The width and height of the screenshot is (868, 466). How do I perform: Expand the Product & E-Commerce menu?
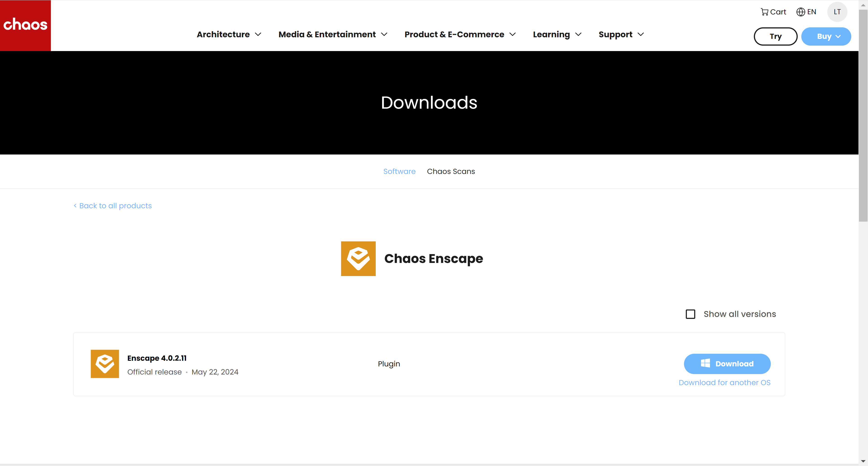point(460,34)
